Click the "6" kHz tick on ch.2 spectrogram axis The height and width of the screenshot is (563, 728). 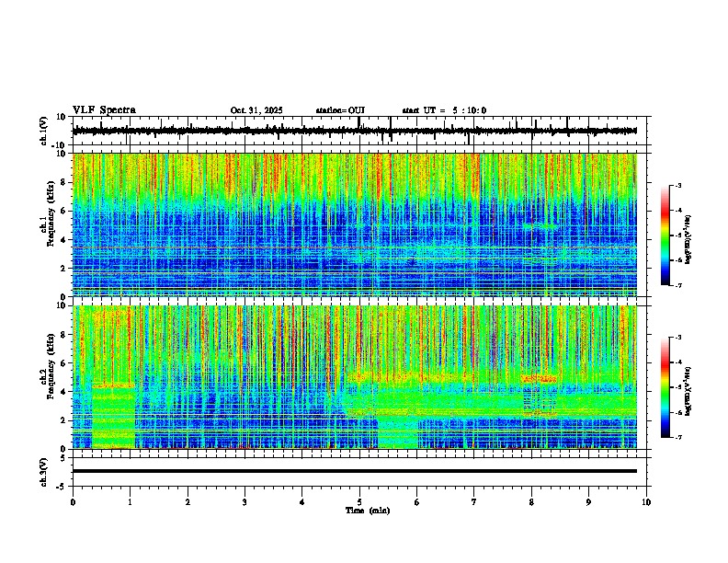click(64, 362)
